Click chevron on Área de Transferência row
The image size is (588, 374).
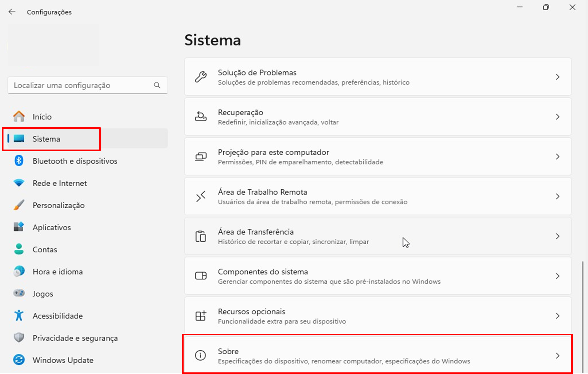(558, 236)
